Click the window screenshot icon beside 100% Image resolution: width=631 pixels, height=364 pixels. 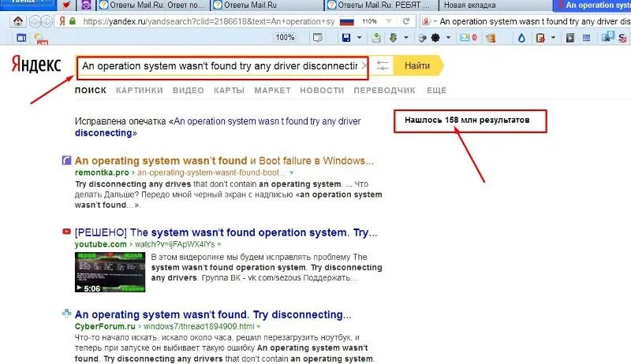pyautogui.click(x=318, y=38)
